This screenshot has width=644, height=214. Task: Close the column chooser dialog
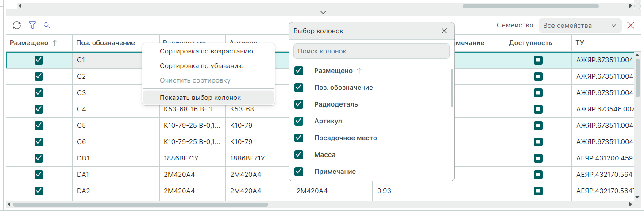(444, 31)
